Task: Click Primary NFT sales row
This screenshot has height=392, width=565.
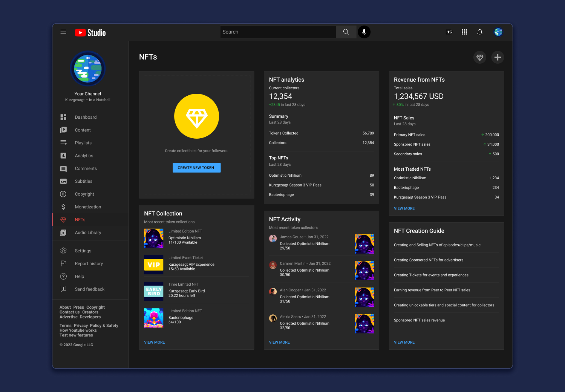Action: pos(446,135)
